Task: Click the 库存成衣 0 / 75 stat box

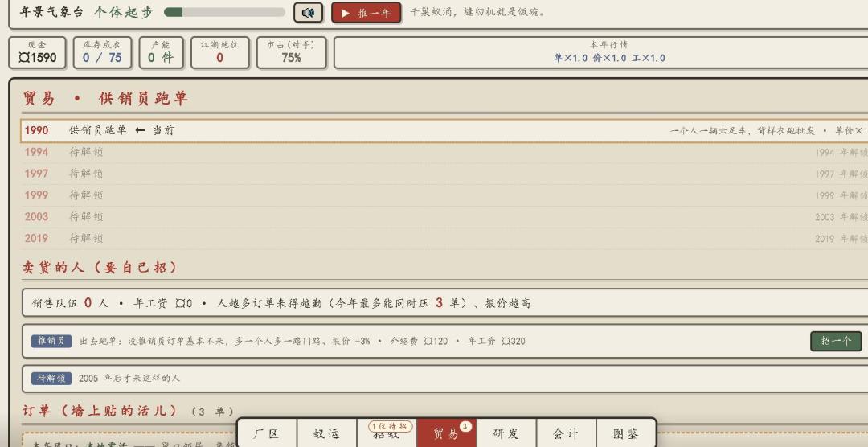Action: tap(102, 52)
